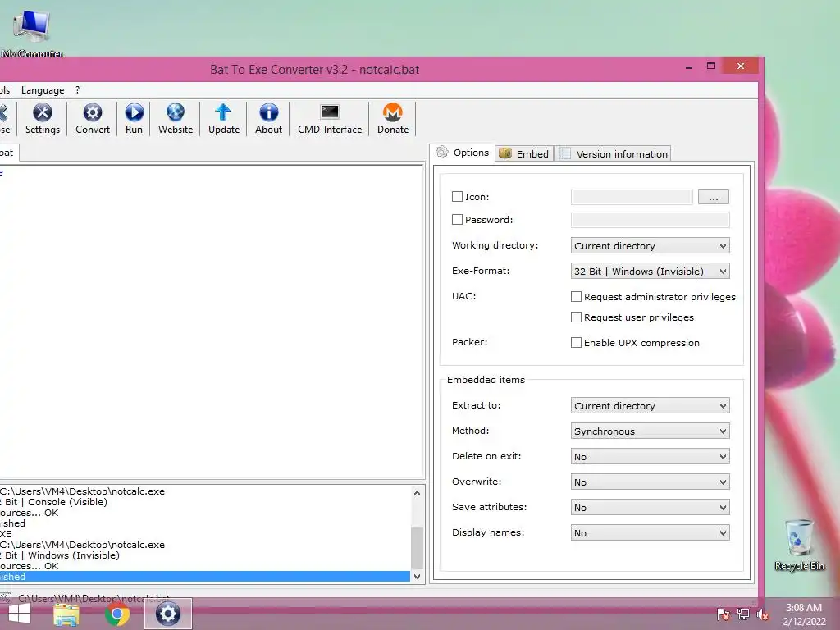Expand the Method dropdown

pyautogui.click(x=650, y=431)
